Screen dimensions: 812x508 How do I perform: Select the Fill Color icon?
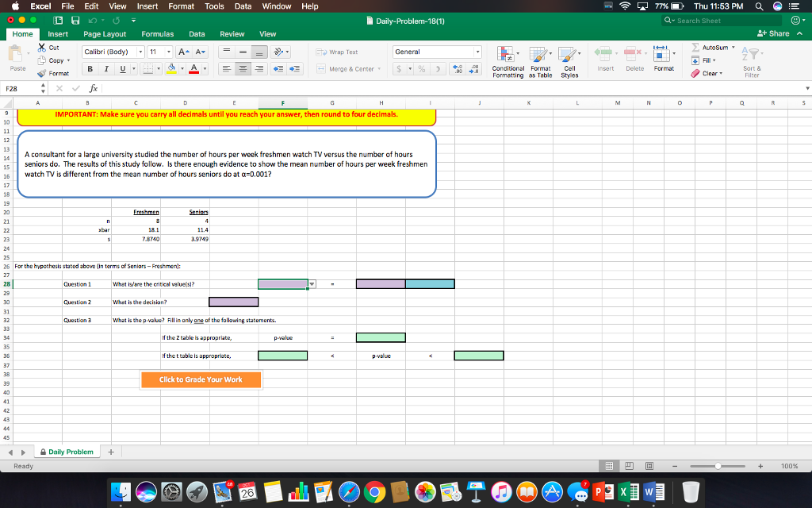pyautogui.click(x=171, y=68)
